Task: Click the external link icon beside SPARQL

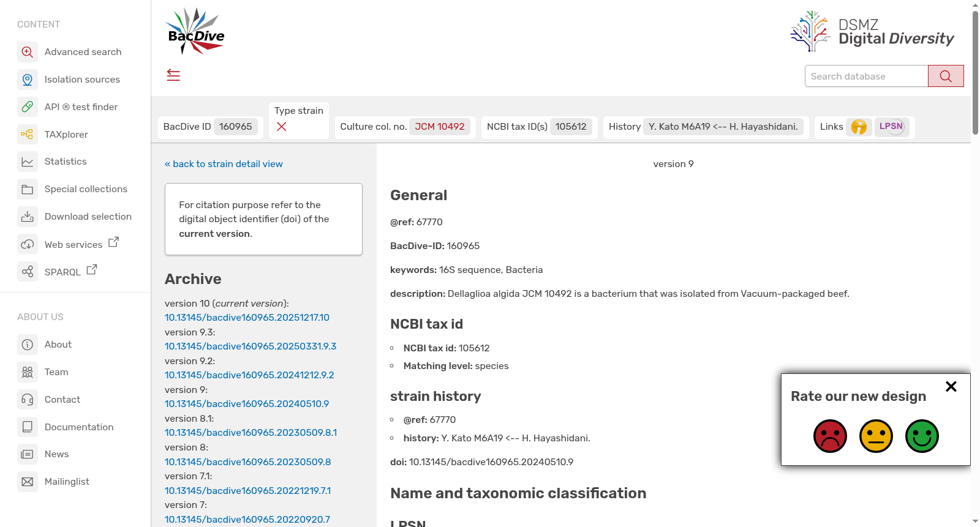Action: [x=92, y=269]
